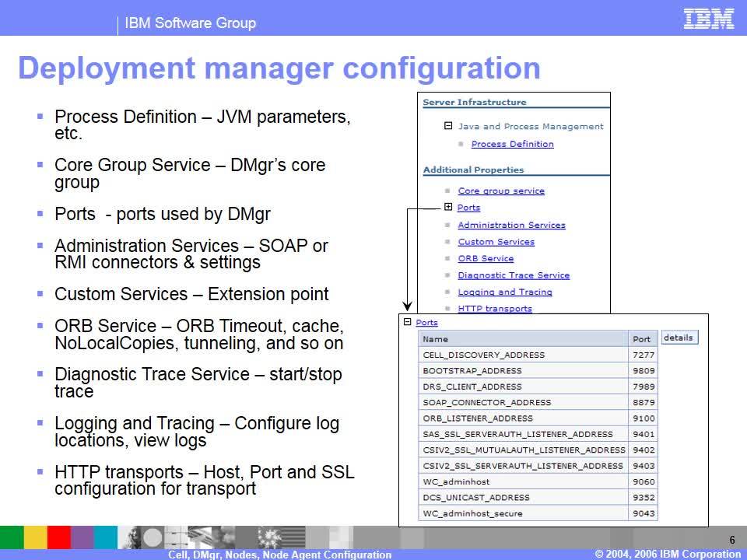Click the details button
The height and width of the screenshot is (560, 747).
[679, 338]
